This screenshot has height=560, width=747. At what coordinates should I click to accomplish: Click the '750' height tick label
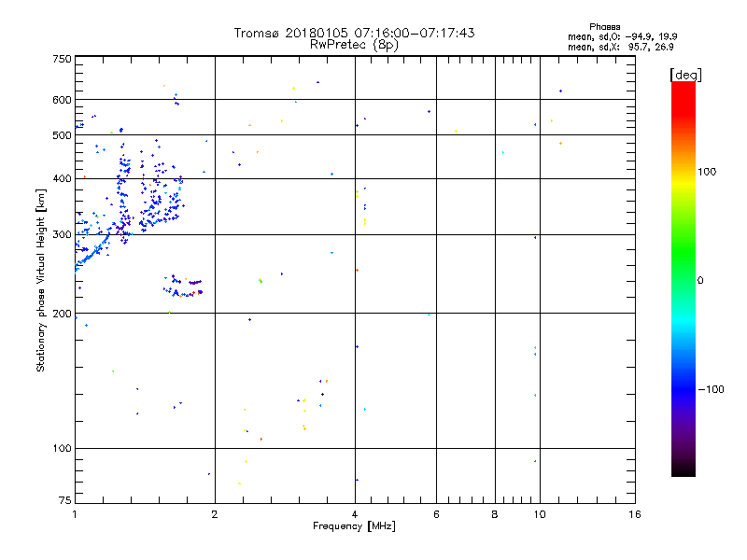coord(62,59)
